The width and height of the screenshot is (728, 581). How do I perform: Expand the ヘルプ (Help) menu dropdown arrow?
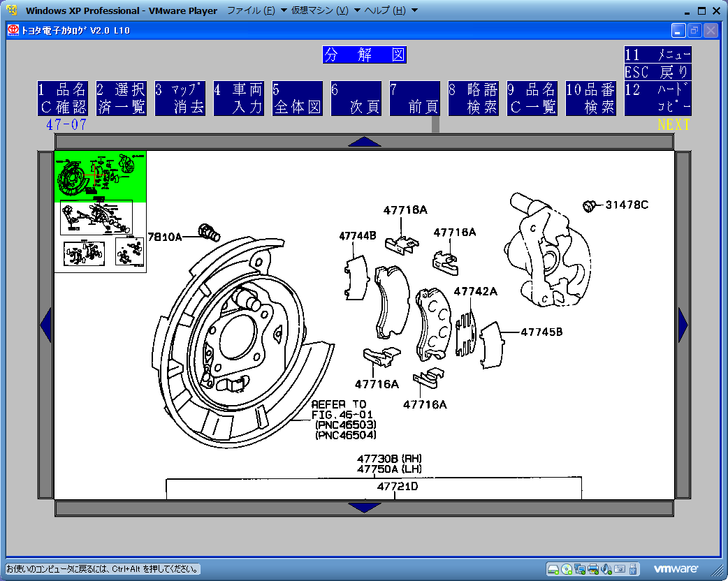pyautogui.click(x=414, y=10)
